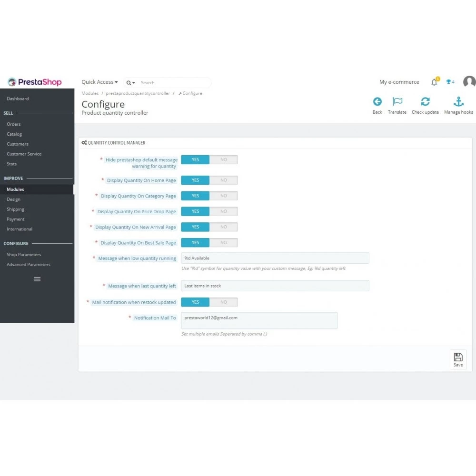Switch Display Quantity On Category Page to NO
Image resolution: width=476 pixels, height=476 pixels.
[223, 196]
